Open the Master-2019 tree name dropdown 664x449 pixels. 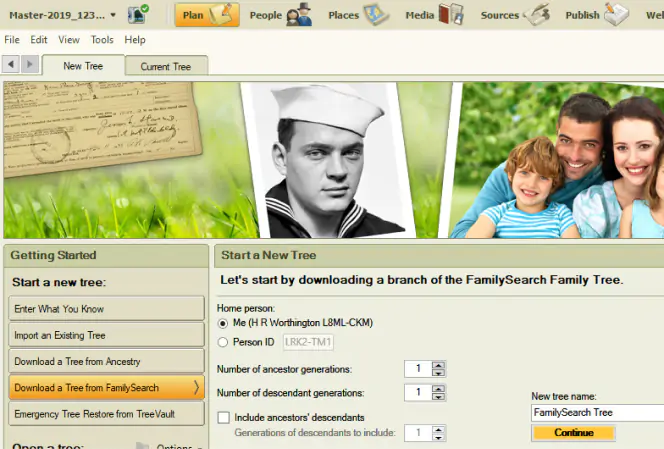click(x=62, y=15)
